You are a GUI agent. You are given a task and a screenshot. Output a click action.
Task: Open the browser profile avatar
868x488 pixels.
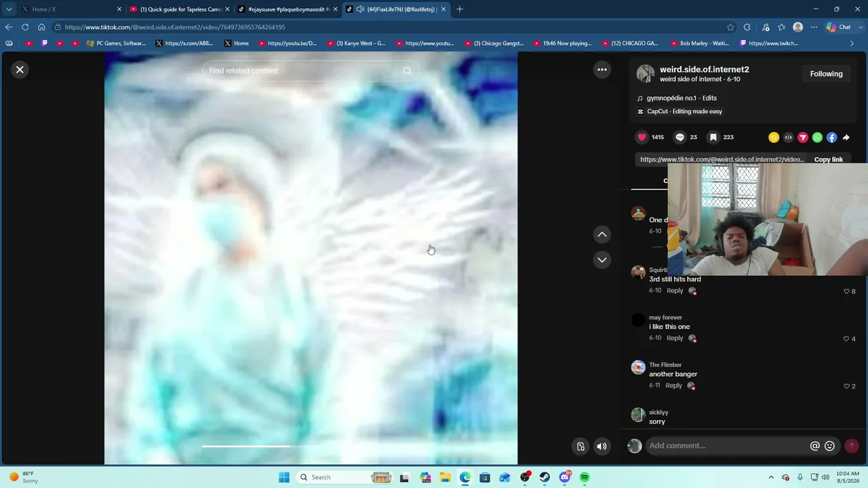pos(798,27)
